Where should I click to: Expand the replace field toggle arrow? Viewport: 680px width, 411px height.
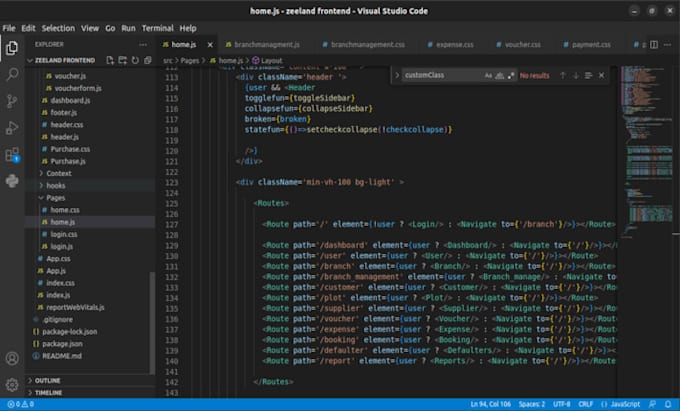397,75
